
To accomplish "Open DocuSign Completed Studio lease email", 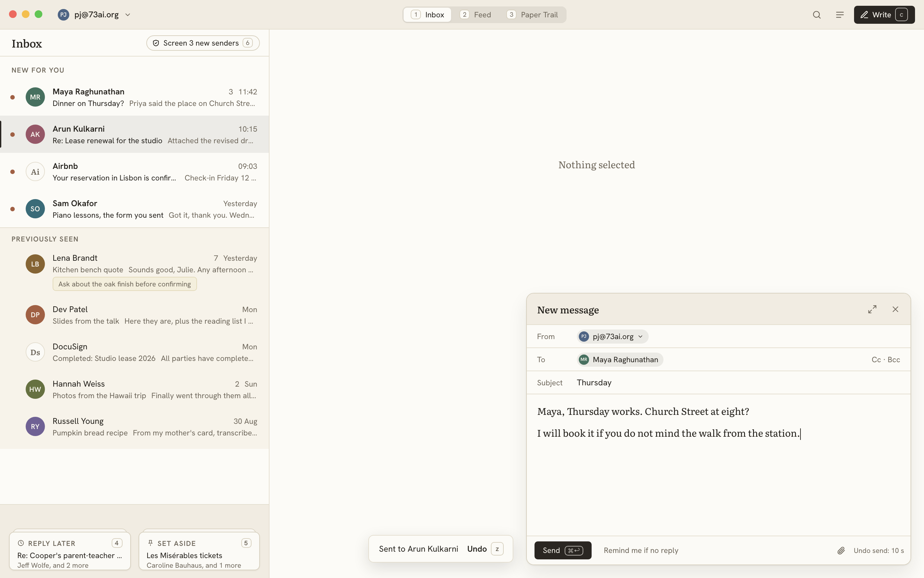I will coord(134,352).
